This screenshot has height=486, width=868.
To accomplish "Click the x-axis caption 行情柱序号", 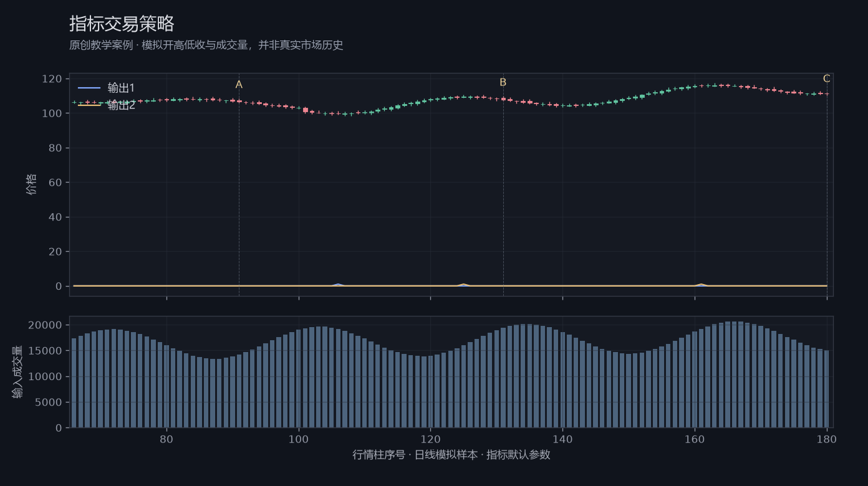I will 451,455.
